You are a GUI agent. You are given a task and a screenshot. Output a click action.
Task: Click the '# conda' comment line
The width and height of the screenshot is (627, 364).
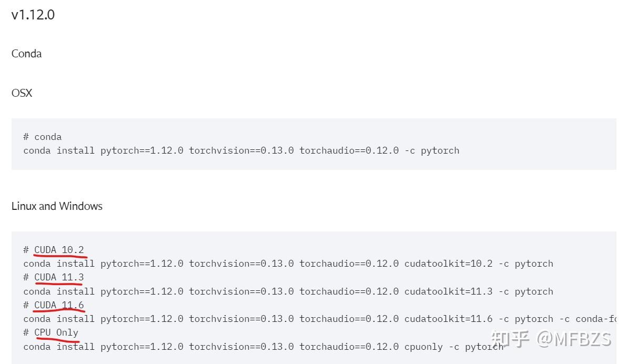(x=43, y=137)
